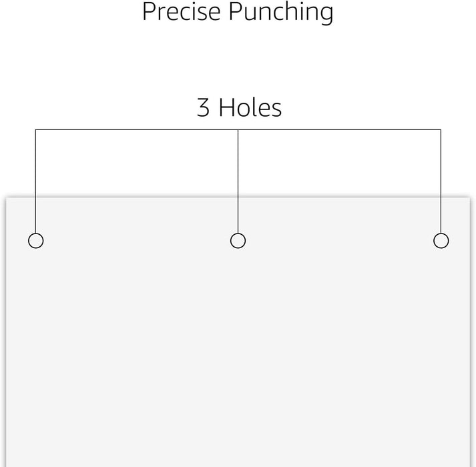Click the center vertical leader line
Image resolution: width=476 pixels, height=467 pixels.
(238, 181)
